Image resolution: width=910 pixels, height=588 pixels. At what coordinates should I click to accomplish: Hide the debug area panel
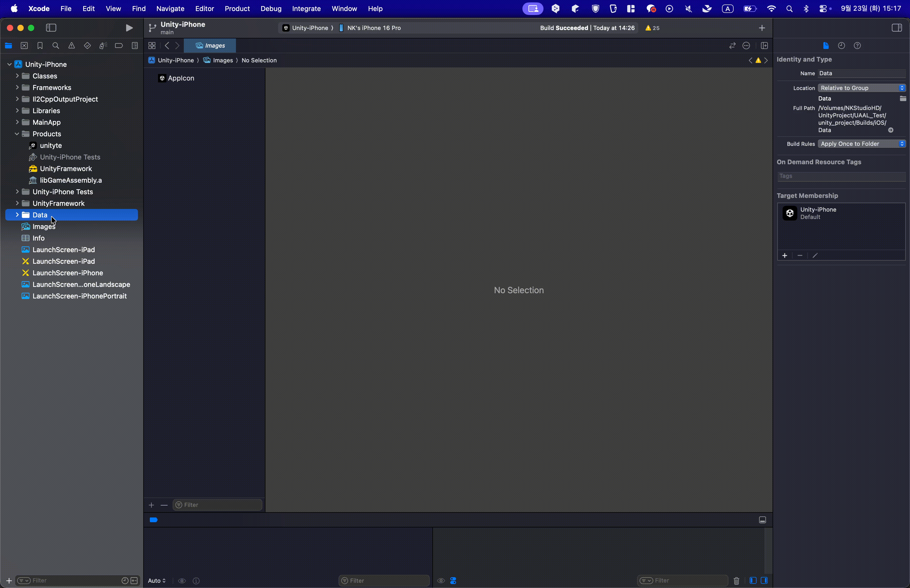762,520
